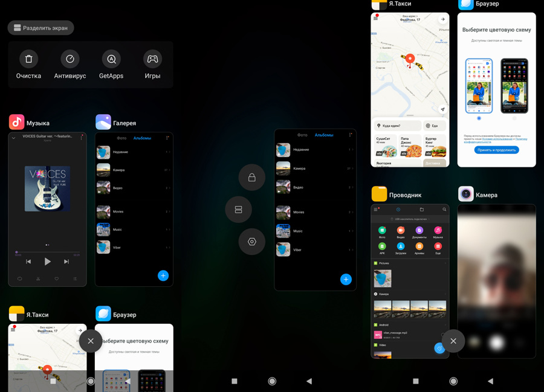The image size is (544, 392).
Task: Tap the Принять и продолжить button
Action: 496,150
